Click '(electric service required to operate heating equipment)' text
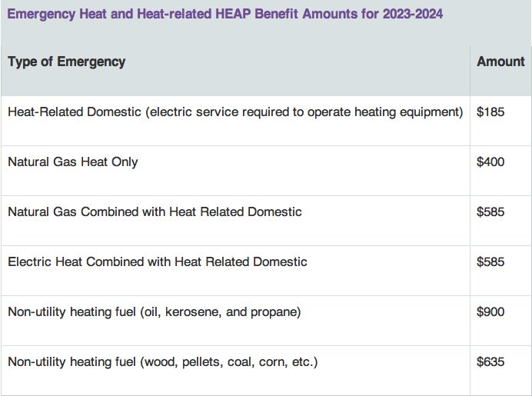 pyautogui.click(x=304, y=112)
